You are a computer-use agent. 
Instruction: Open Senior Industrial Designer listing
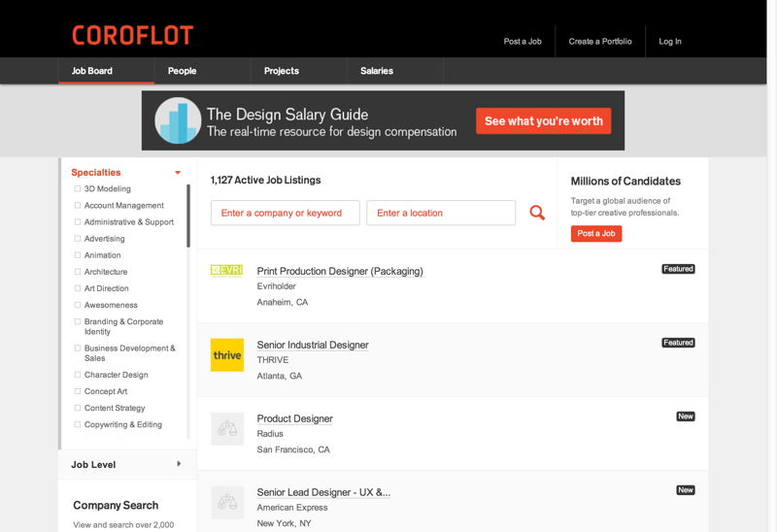click(313, 345)
